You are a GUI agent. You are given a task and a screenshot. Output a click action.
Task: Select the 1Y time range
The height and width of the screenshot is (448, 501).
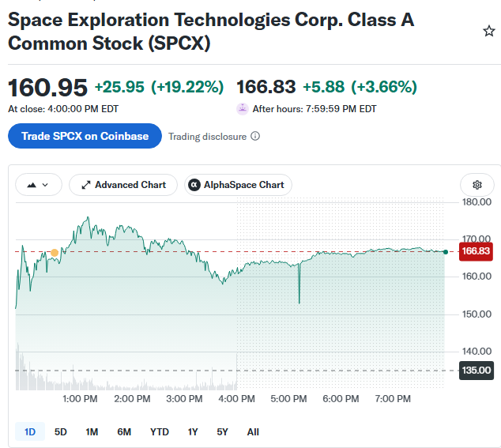[193, 431]
